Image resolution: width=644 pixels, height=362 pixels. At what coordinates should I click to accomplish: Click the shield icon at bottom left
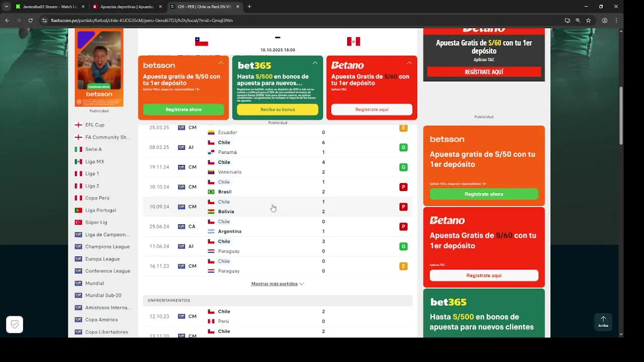click(15, 324)
